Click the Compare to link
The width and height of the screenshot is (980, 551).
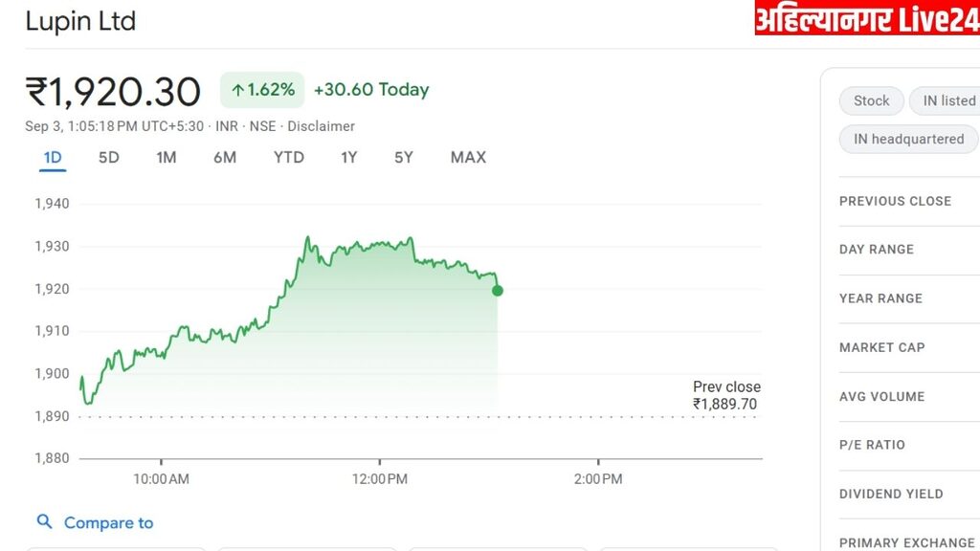(108, 522)
